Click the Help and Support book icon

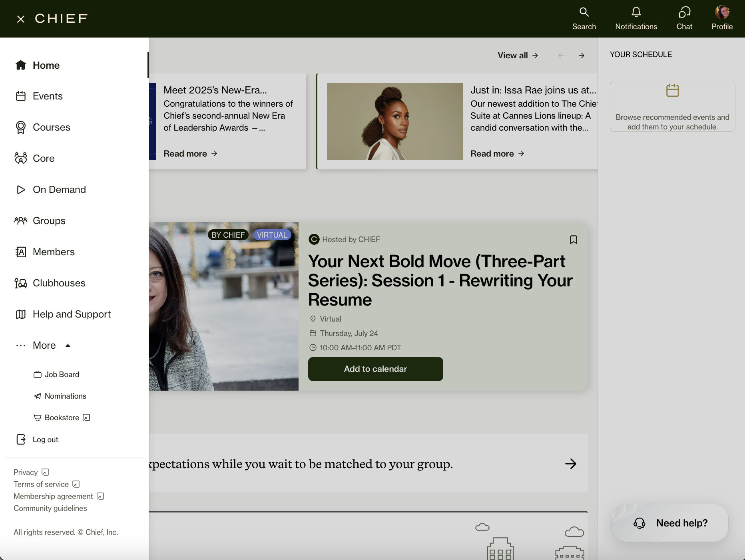[21, 314]
